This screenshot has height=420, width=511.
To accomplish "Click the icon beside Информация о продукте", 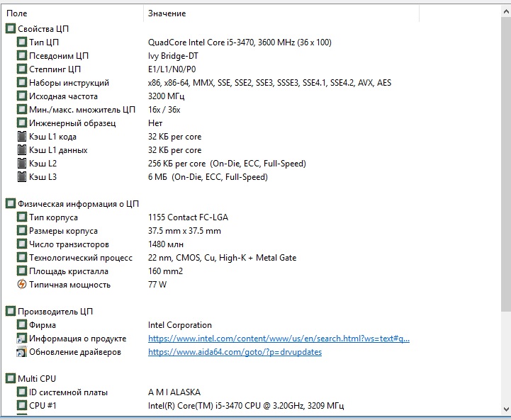I will (x=22, y=339).
